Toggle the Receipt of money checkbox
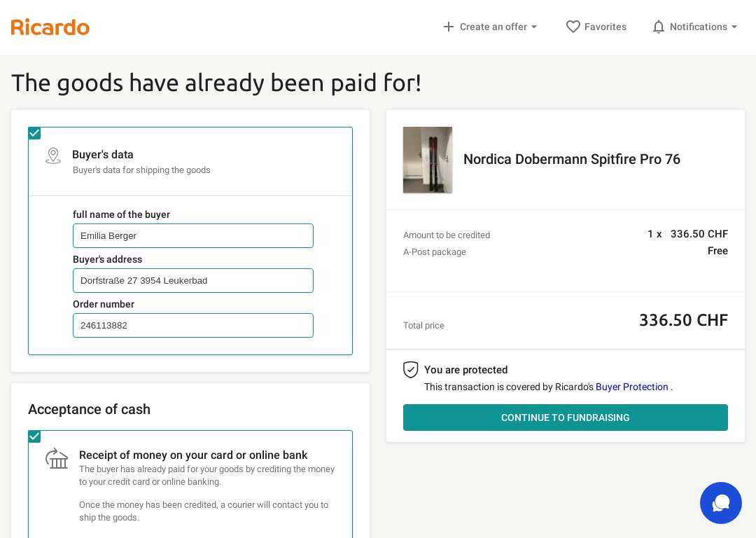This screenshot has height=538, width=756. (34, 436)
